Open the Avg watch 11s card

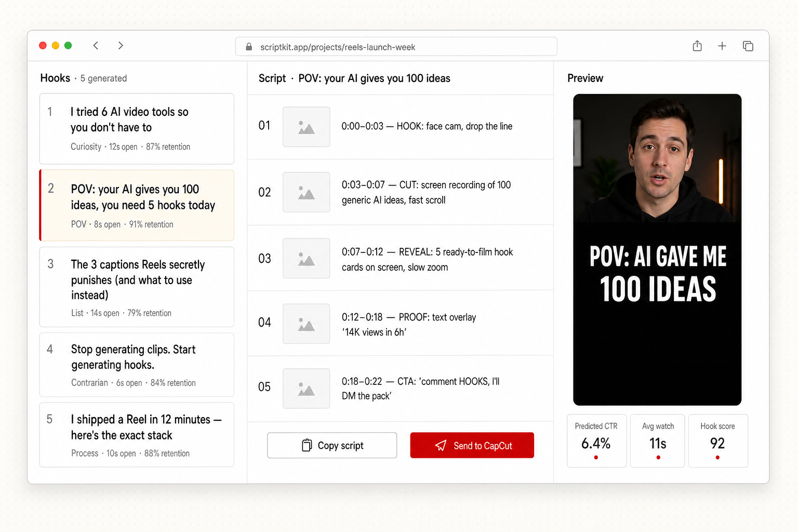[658, 441]
